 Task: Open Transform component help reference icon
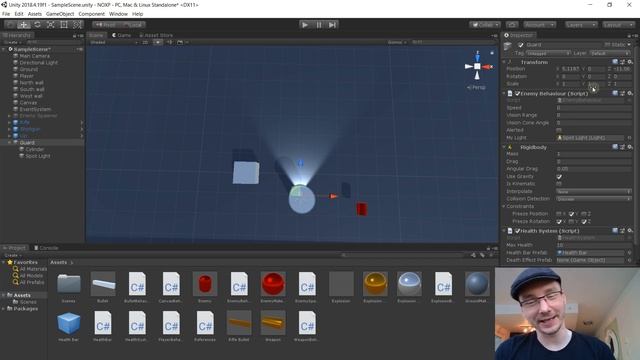[x=615, y=62]
